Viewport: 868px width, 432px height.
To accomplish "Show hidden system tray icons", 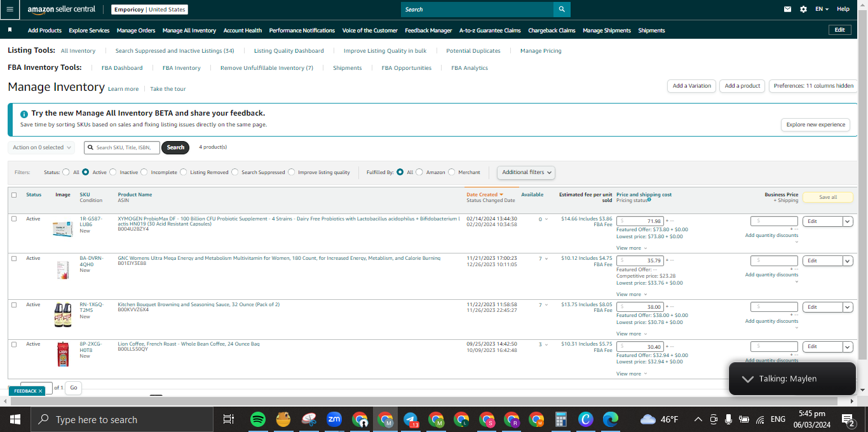I will 698,419.
